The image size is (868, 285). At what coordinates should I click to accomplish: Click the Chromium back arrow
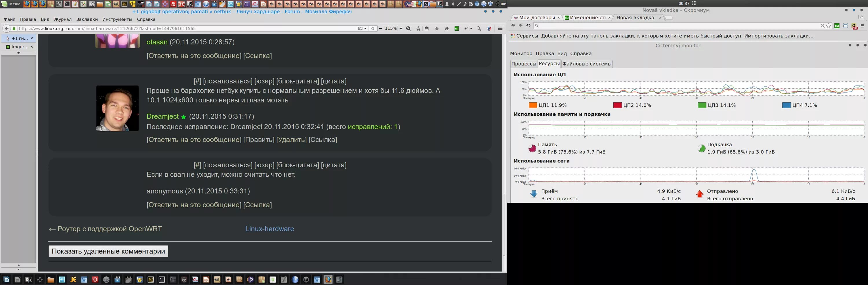click(513, 25)
